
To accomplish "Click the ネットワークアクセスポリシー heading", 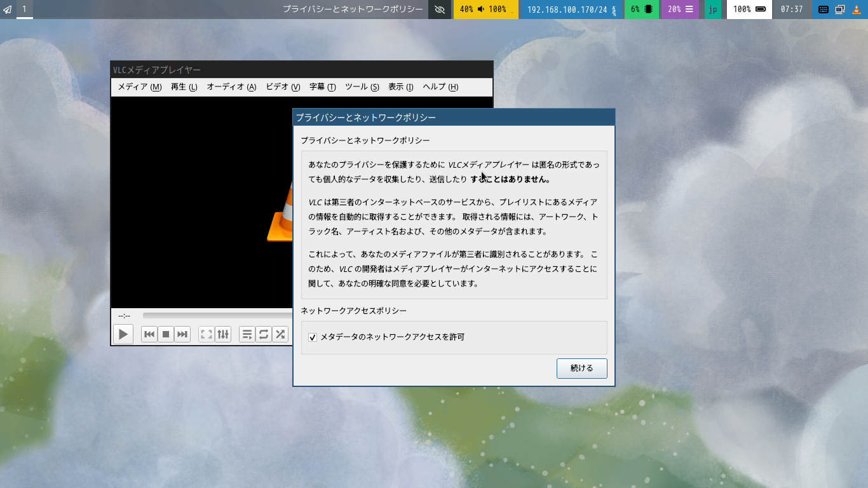I will [x=353, y=311].
